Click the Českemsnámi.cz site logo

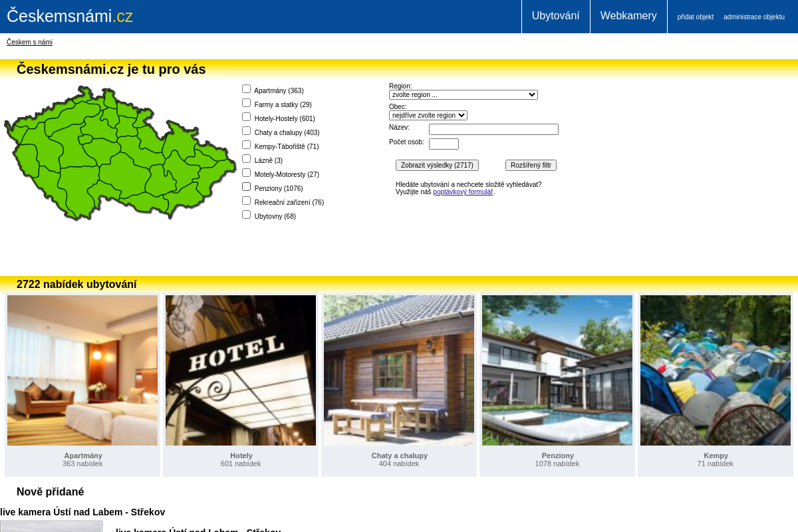(x=69, y=16)
